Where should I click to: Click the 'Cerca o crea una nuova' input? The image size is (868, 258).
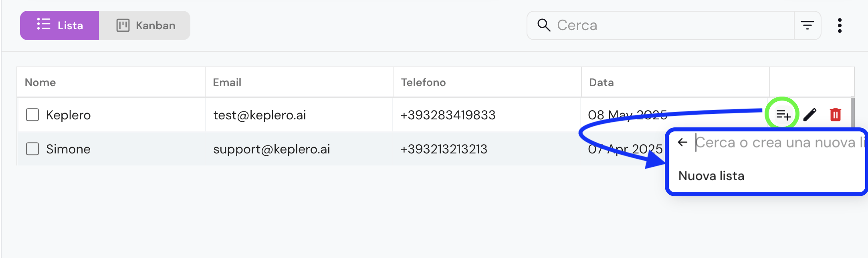pos(779,143)
